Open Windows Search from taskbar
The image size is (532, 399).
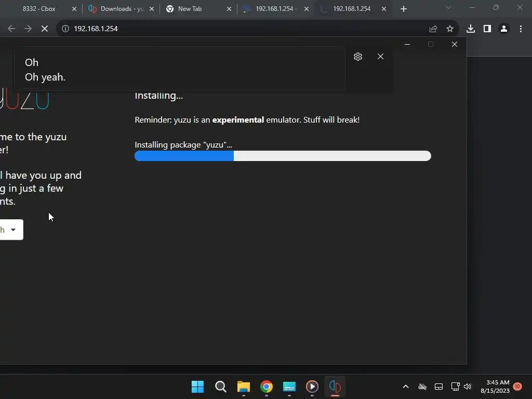pyautogui.click(x=220, y=387)
